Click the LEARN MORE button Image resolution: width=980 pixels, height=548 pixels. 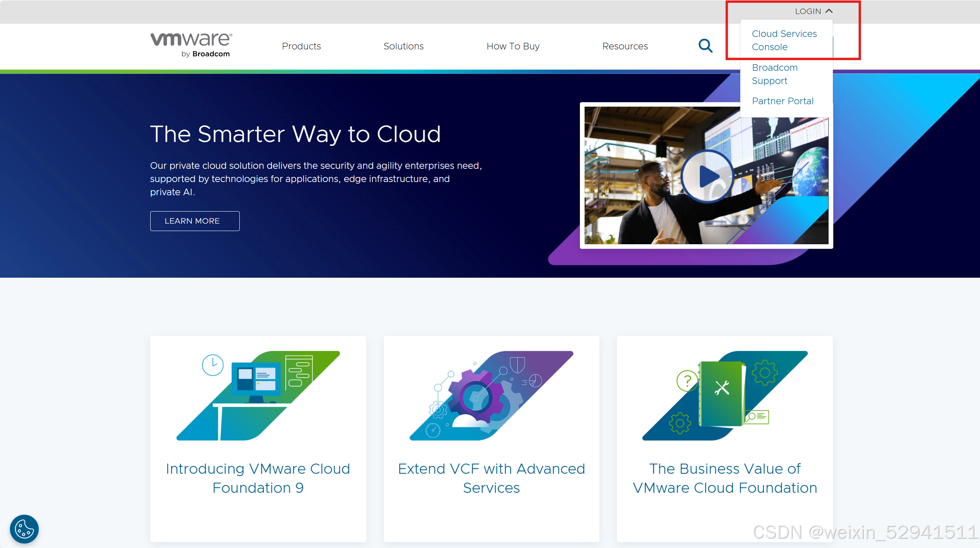pyautogui.click(x=195, y=221)
